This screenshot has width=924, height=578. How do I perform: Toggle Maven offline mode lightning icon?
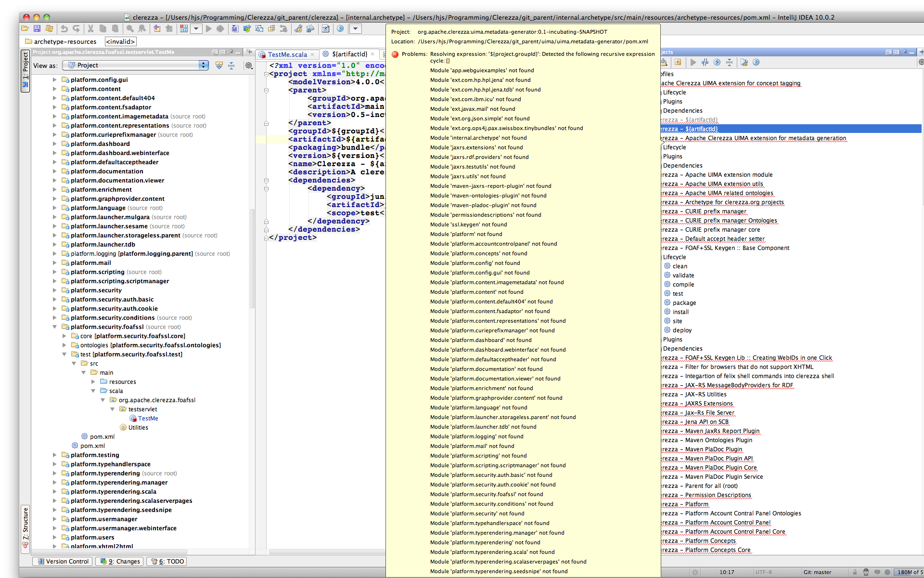point(718,62)
